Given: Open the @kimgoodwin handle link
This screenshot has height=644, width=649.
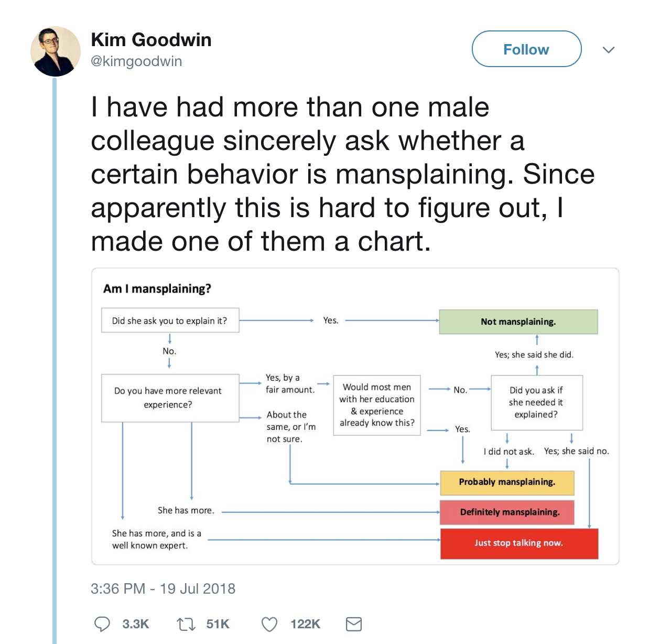Looking at the screenshot, I should [136, 61].
